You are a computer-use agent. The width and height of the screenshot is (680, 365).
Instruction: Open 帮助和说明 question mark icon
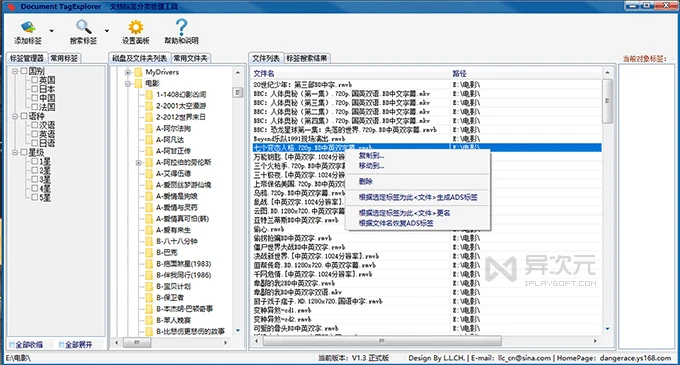[x=181, y=27]
